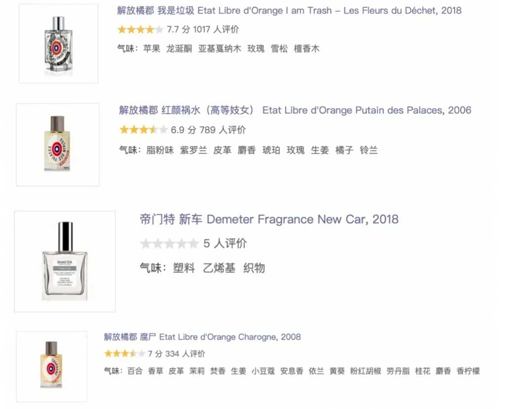Viewport: 532px width, 409px height.
Task: Click the I am Trash bottle thumbnail
Action: point(58,44)
